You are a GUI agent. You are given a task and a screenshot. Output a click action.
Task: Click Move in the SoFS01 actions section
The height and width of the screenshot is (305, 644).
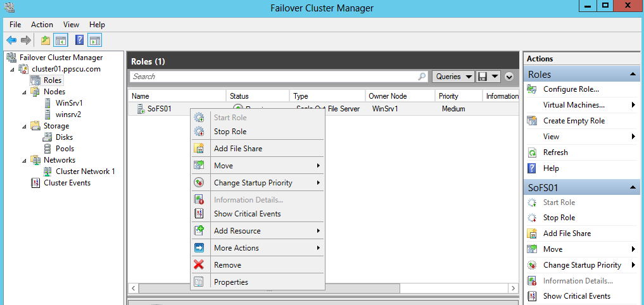click(553, 249)
